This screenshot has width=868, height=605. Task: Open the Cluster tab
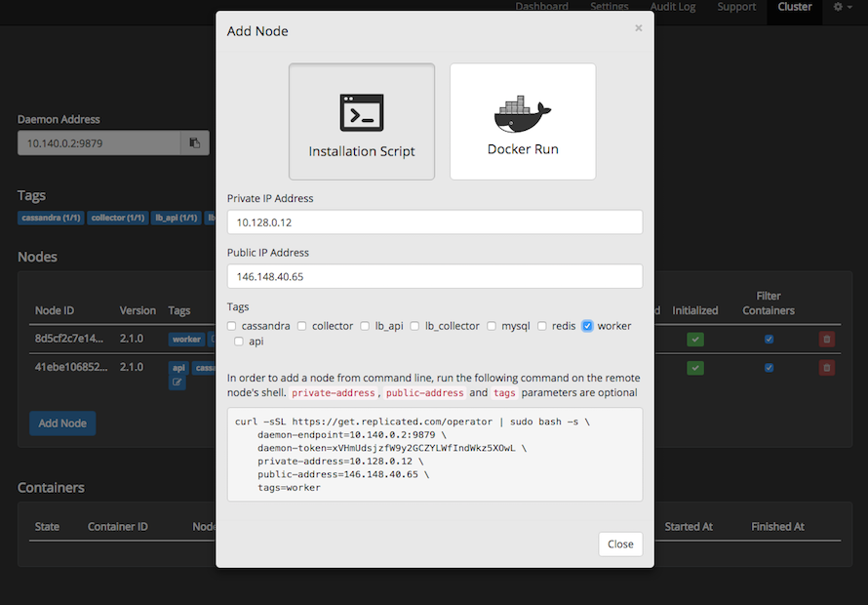click(x=794, y=7)
